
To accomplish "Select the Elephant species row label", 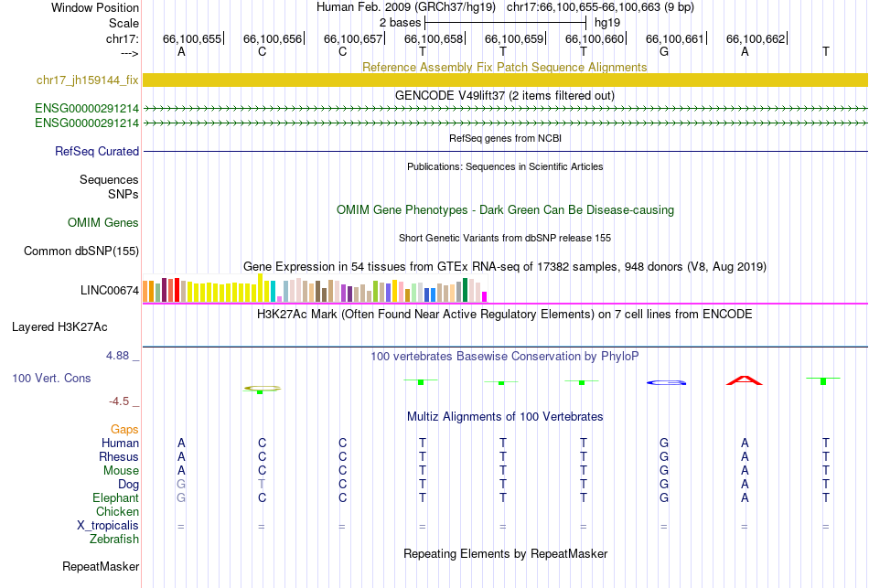I will (116, 497).
